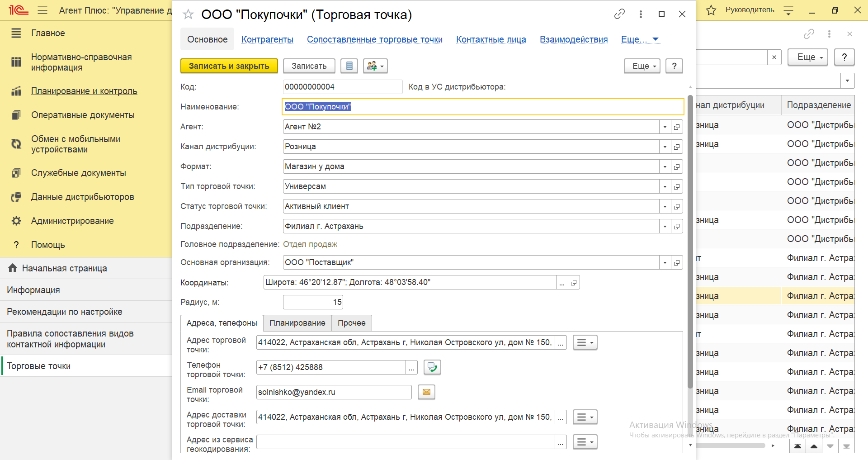
Task: Open the form's Еще dropdown button
Action: pyautogui.click(x=642, y=66)
